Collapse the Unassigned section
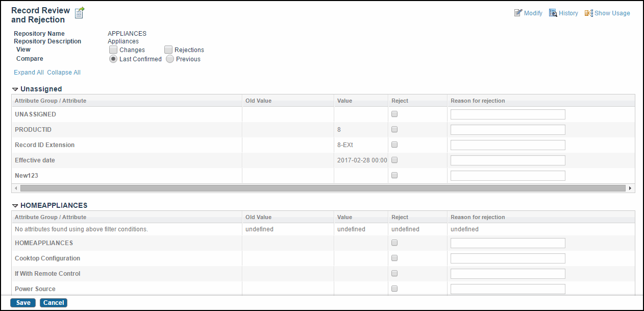Viewport: 644px width, 311px height. tap(15, 89)
